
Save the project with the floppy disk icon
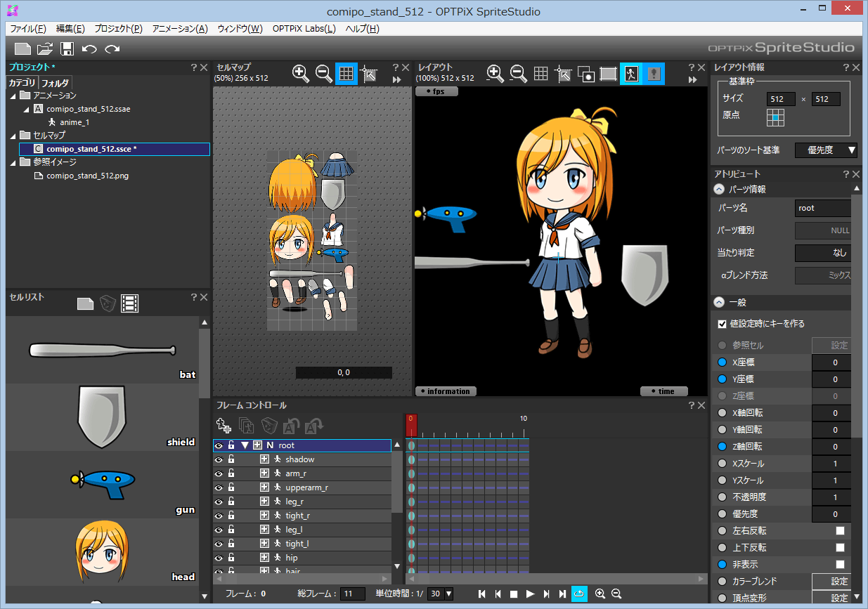[x=67, y=48]
